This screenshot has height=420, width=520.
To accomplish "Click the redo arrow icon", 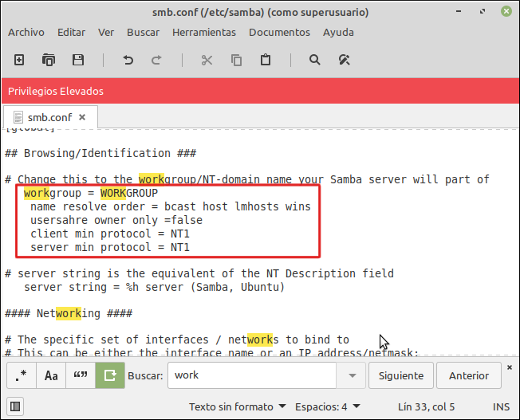I will pos(156,60).
